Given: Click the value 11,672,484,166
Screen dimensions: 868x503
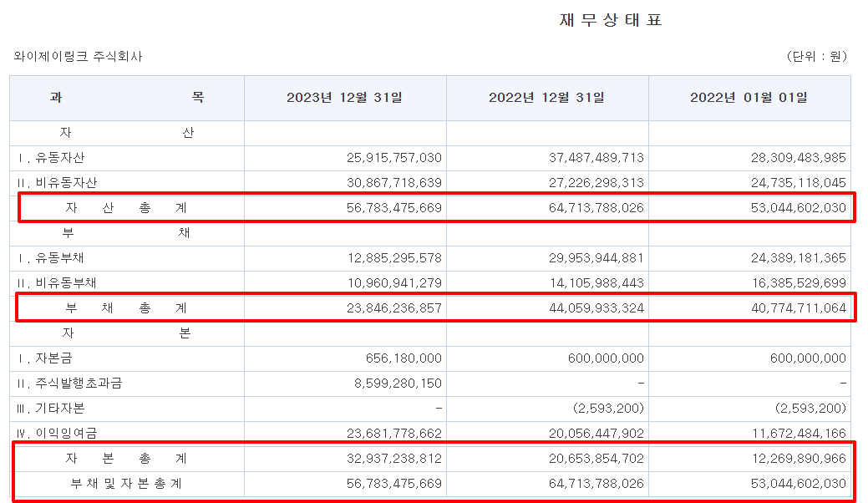Looking at the screenshot, I should pos(799,434).
